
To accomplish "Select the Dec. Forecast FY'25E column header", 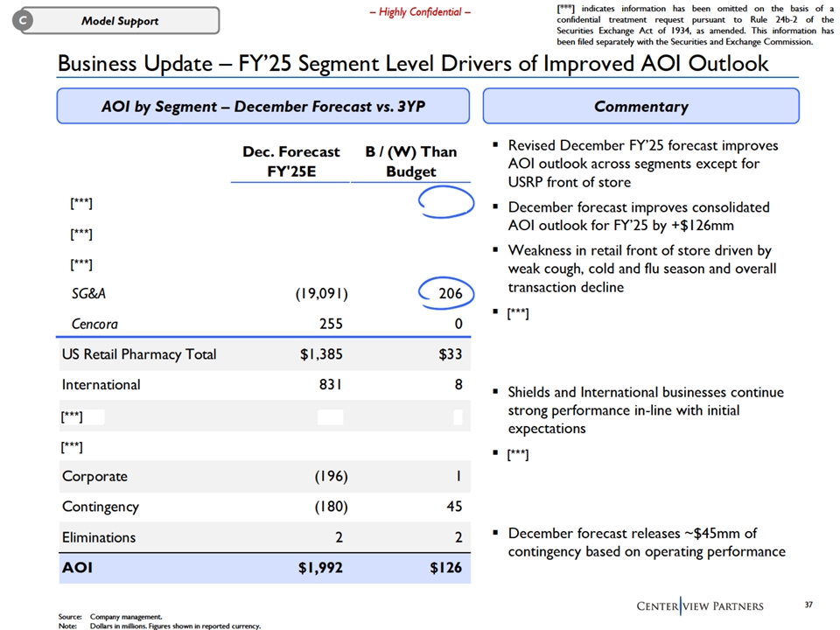I will pos(290,161).
